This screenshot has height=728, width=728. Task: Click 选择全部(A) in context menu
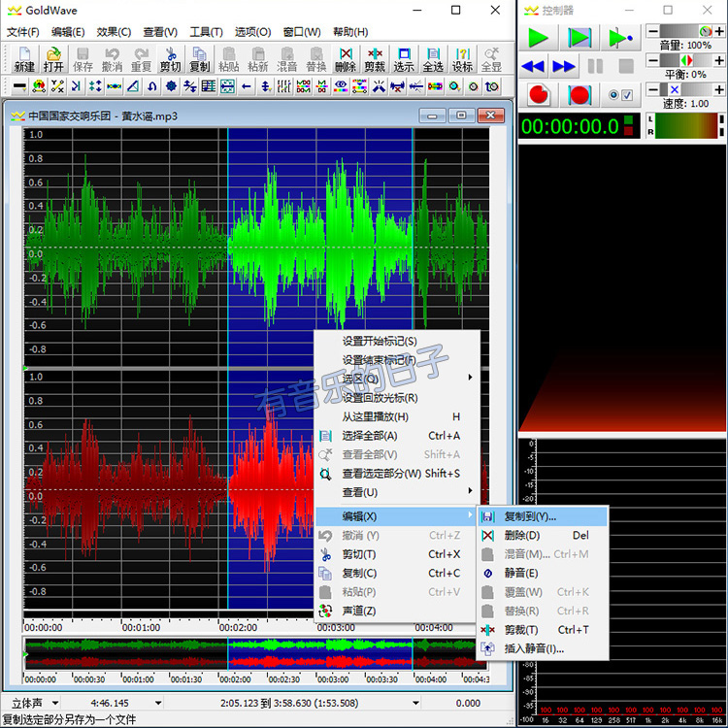click(x=397, y=436)
